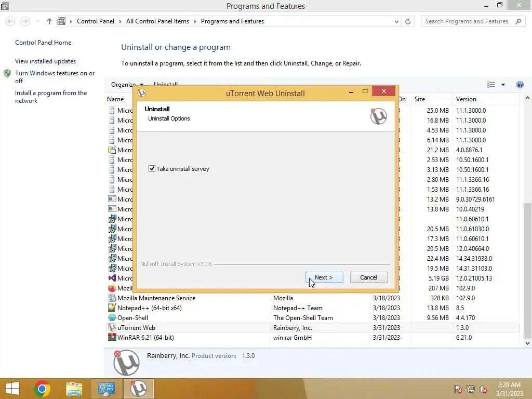Viewport: 532px width, 399px height.
Task: Click the Notepad++ icon in the list
Action: coord(112,308)
